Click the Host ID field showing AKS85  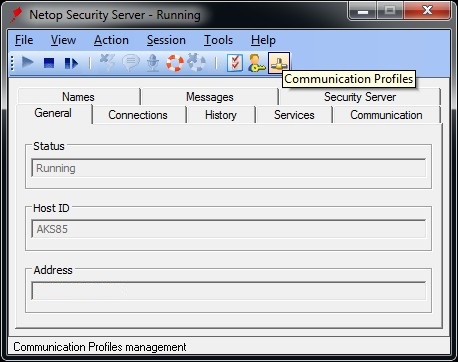[229, 229]
